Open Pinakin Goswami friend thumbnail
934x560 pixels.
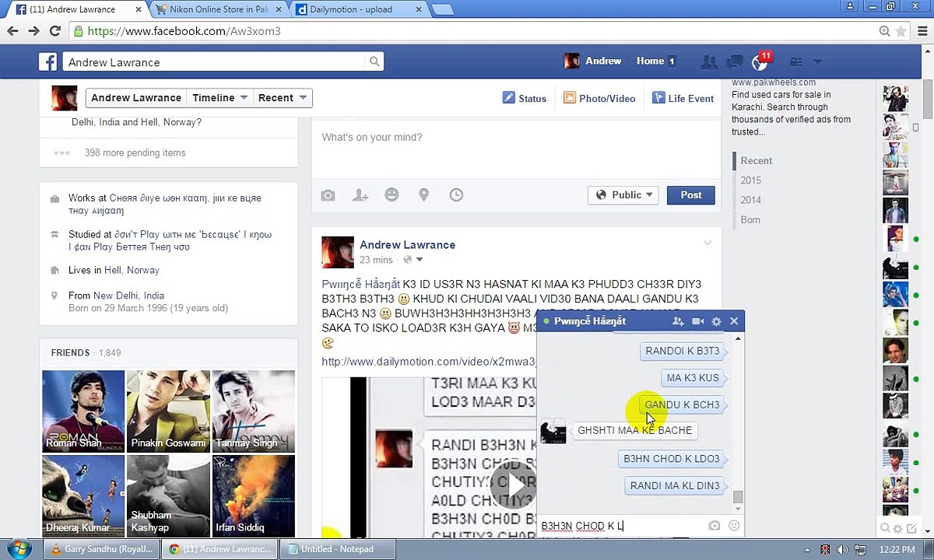click(x=168, y=411)
